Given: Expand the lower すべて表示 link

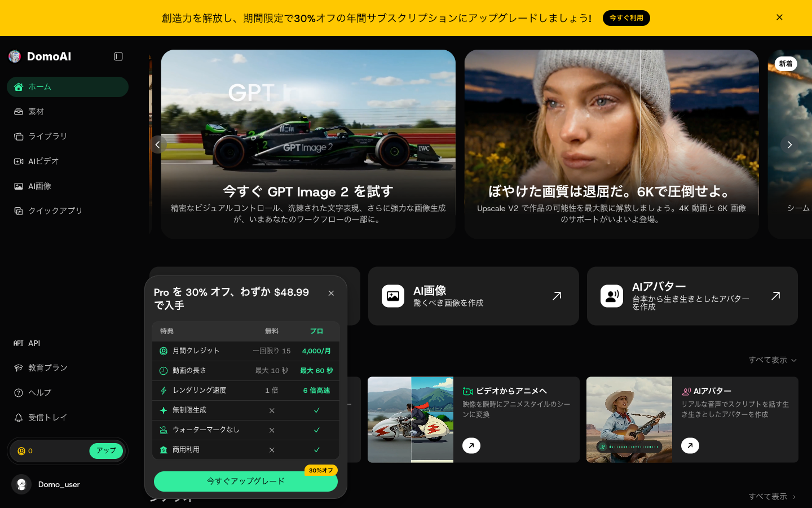Looking at the screenshot, I should [773, 497].
